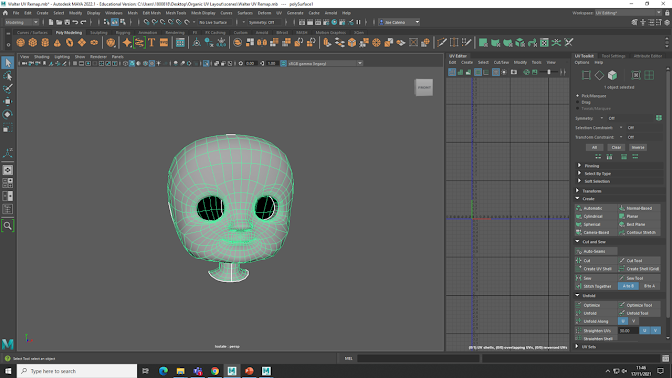This screenshot has width=672, height=378.
Task: Toggle Unfold Along V direction
Action: (633, 321)
